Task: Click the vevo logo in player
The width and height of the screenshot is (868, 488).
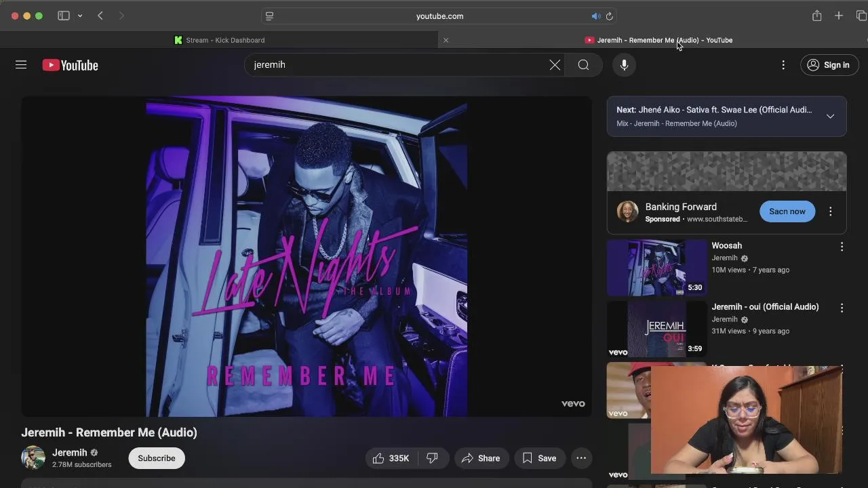Action: 573,403
